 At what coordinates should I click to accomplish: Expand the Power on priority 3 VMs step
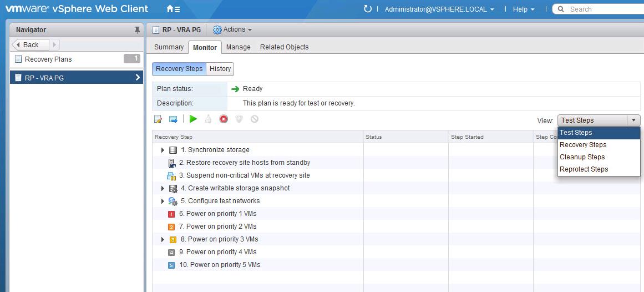tap(163, 239)
